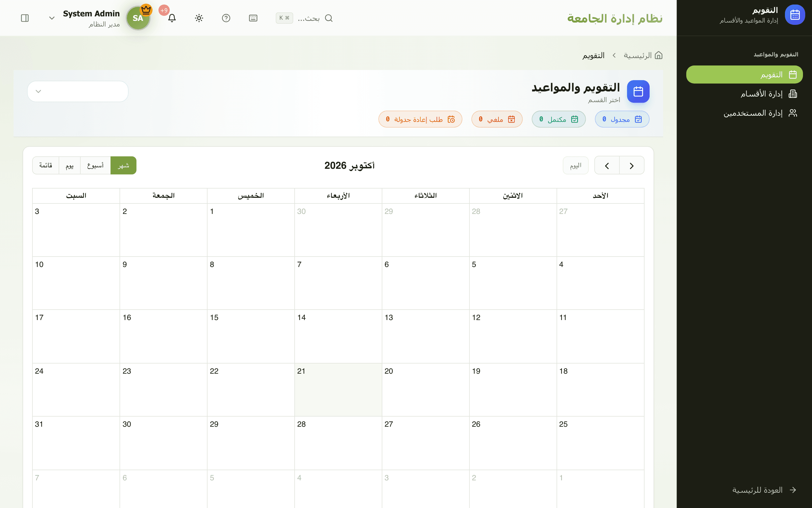
Task: Click the blue calendar icon beside page title
Action: pyautogui.click(x=638, y=91)
